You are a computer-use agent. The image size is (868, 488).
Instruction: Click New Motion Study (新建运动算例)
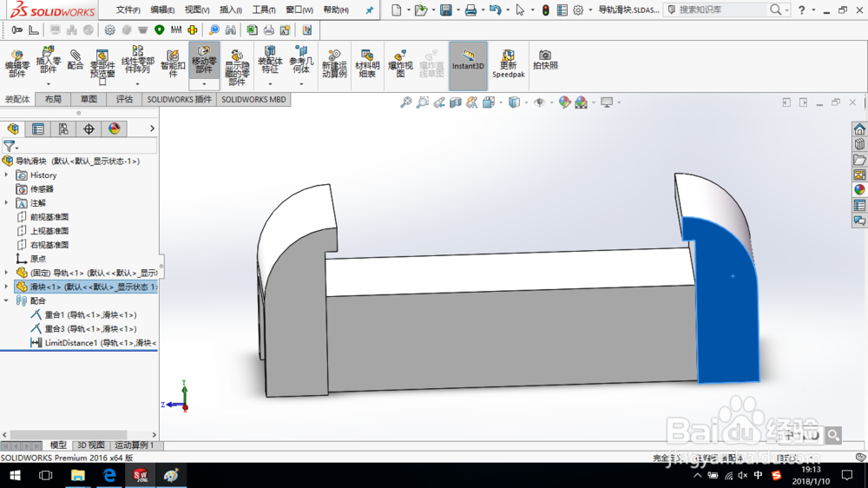click(x=334, y=64)
